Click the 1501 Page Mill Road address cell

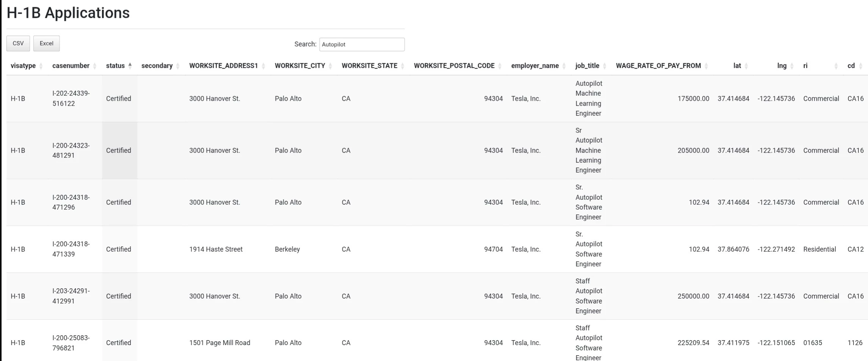pyautogui.click(x=220, y=343)
